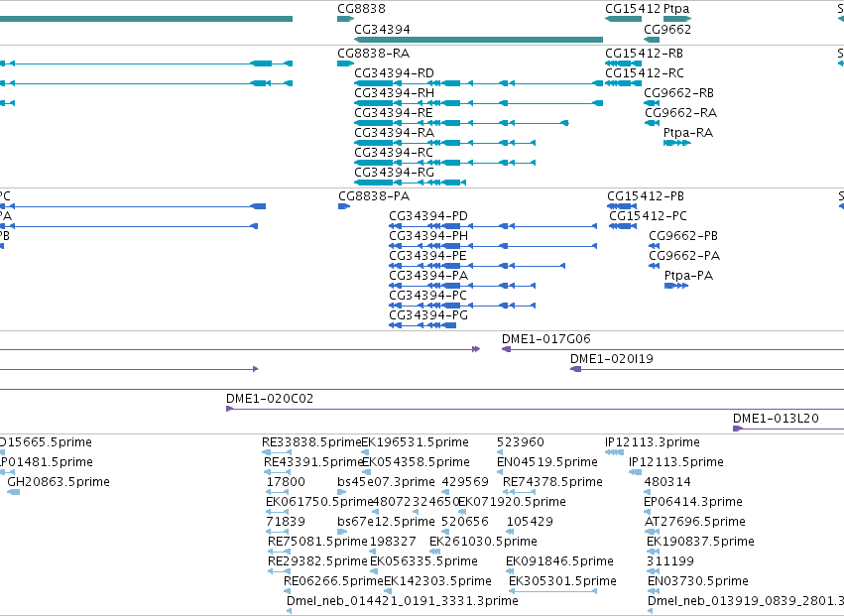844x616 pixels.
Task: Select the CG9662-PA protein
Action: coord(683,256)
